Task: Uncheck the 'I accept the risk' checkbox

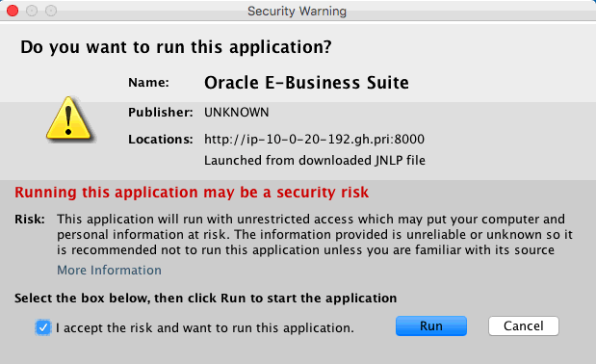Action: pos(43,327)
